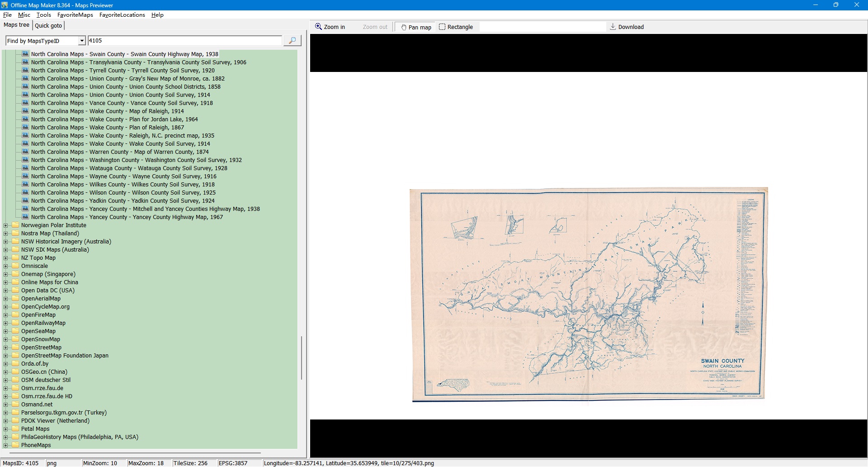Click the maps tree vertical scrollbar
Screen dimensions: 868x467
click(x=301, y=357)
